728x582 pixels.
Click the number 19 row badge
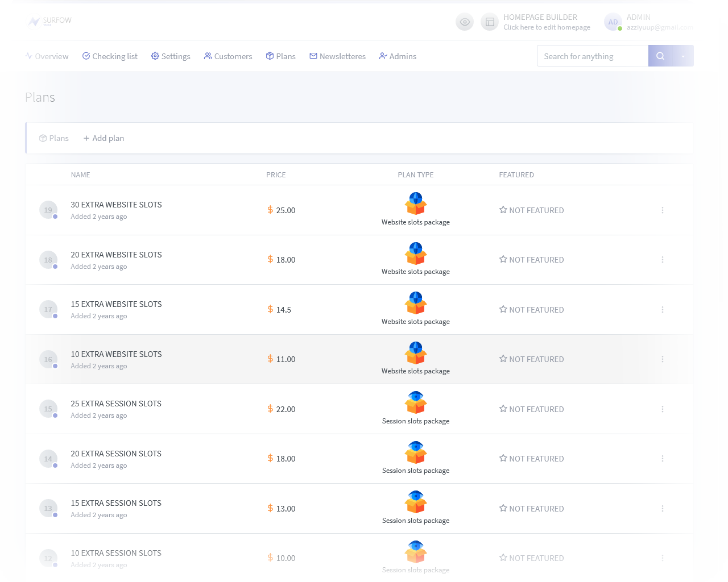(x=48, y=210)
